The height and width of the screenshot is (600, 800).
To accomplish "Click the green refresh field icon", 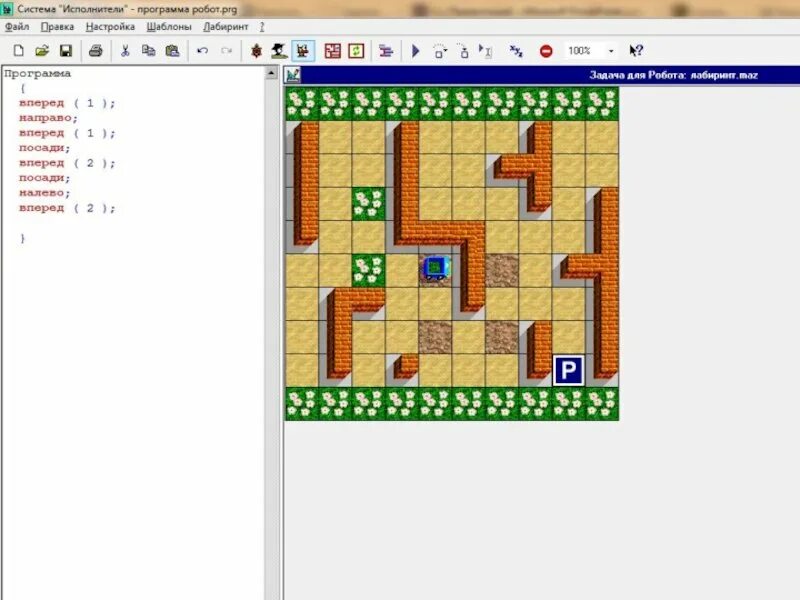I will (x=356, y=51).
